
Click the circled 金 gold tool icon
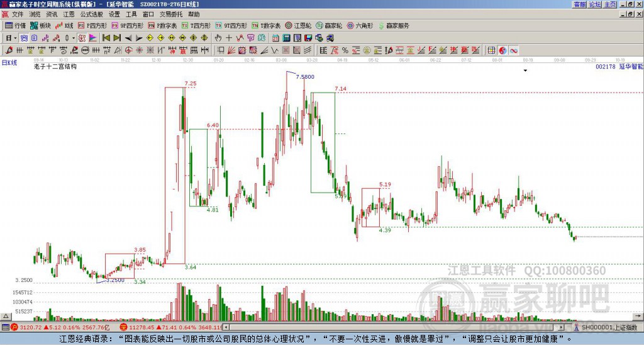367,50
